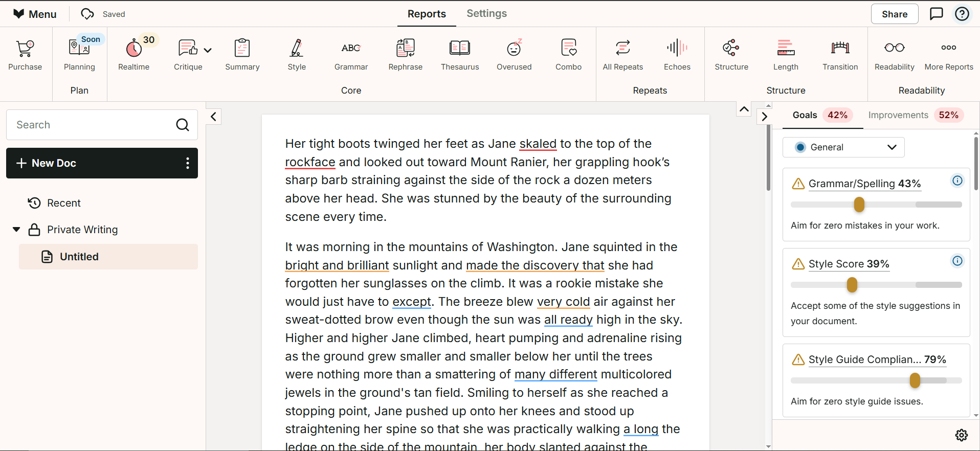Image resolution: width=980 pixels, height=451 pixels.
Task: Open More Reports menu
Action: [x=949, y=55]
